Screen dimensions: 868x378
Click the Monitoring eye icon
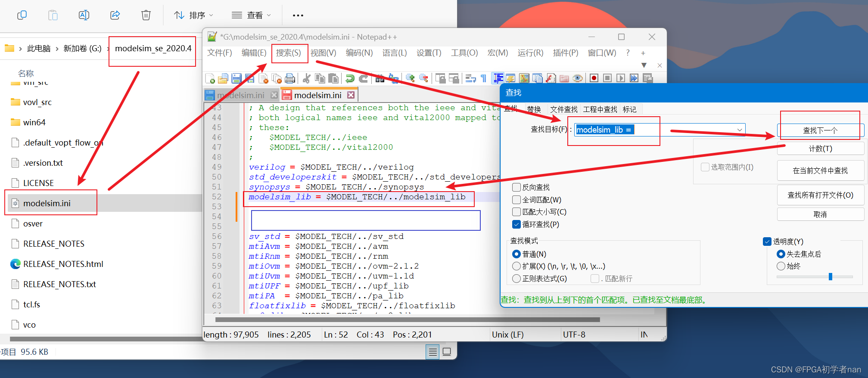tap(578, 78)
